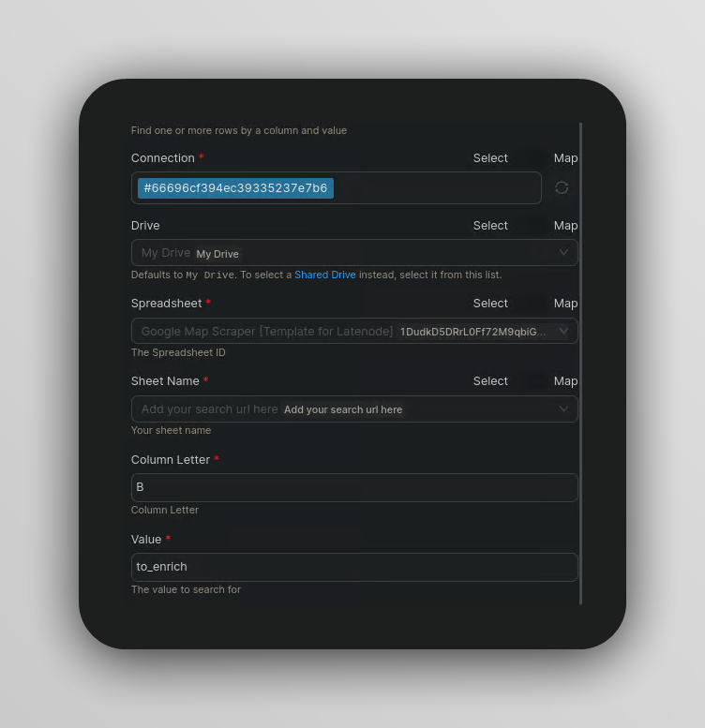This screenshot has height=728, width=705.
Task: Refresh the connection list icon
Action: point(562,187)
